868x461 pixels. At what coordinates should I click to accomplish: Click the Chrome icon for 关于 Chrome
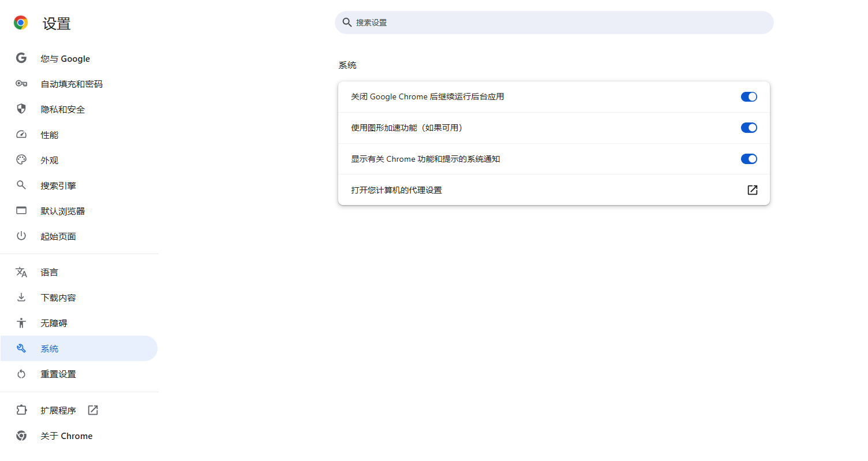21,436
